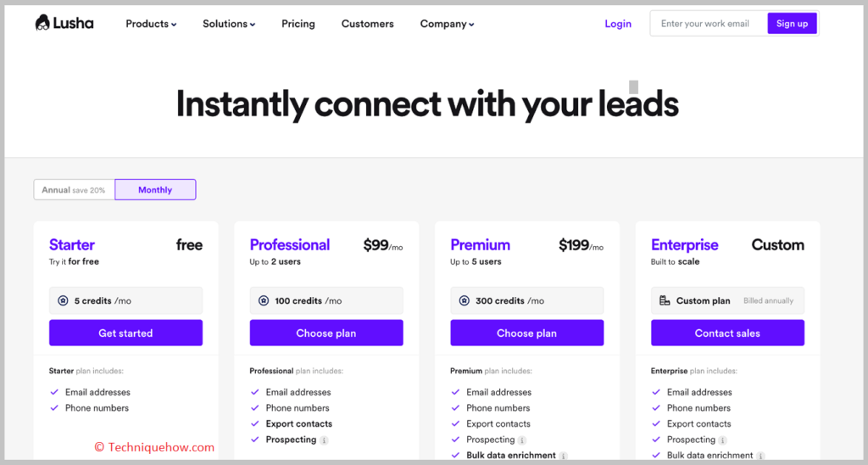Screen dimensions: 868x465
Task: Click the Prospecting info icon in the Enterprise plan
Action: point(722,440)
